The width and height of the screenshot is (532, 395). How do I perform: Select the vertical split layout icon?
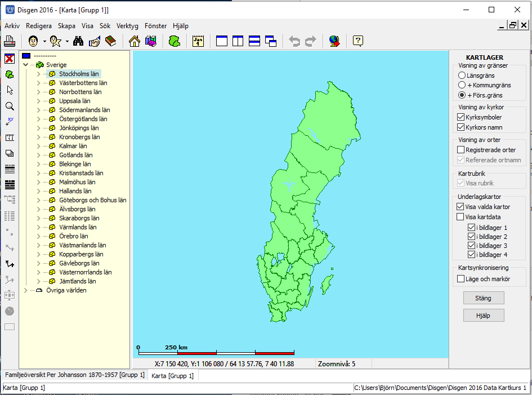238,41
